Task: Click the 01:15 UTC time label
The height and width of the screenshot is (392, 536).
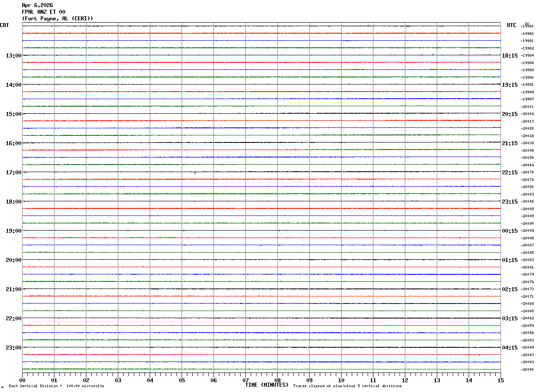Action: click(x=509, y=260)
